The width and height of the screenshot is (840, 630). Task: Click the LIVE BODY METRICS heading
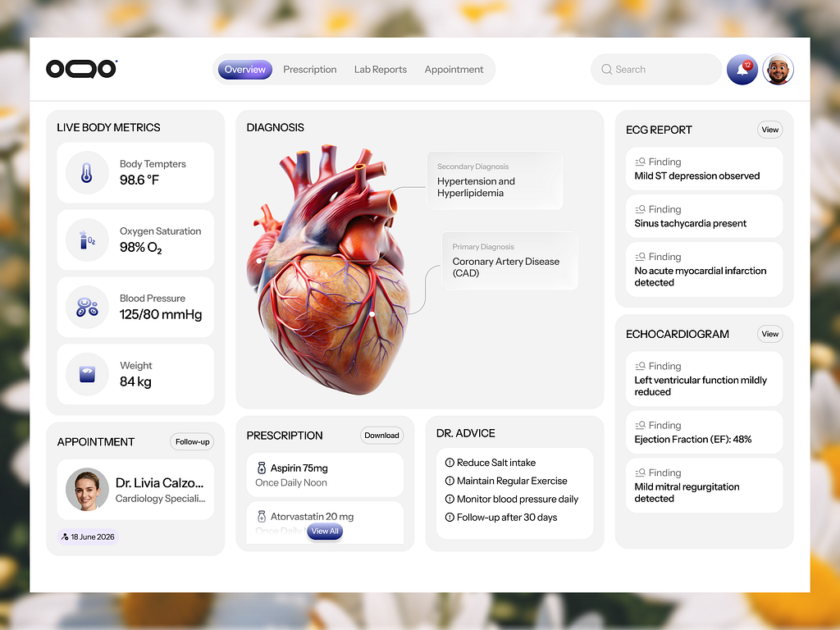pyautogui.click(x=109, y=127)
